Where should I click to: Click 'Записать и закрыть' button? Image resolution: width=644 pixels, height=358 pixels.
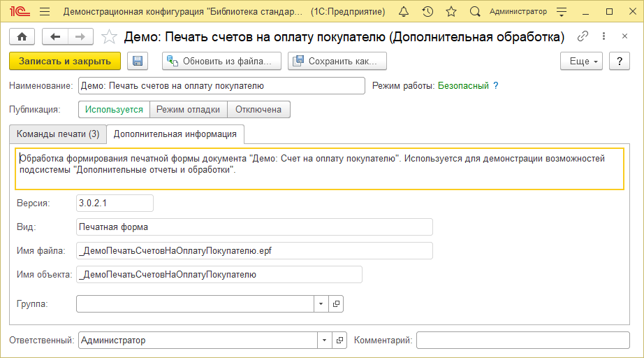(x=65, y=62)
